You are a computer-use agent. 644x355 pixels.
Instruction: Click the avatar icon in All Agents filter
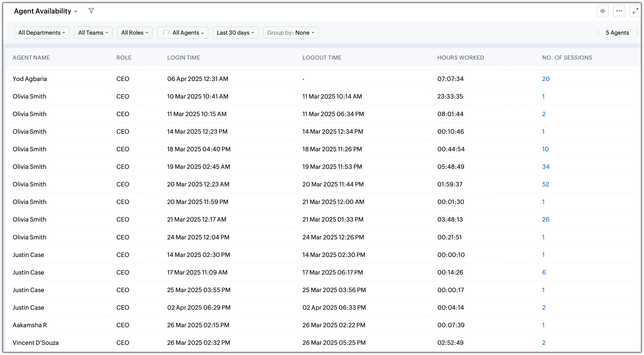(x=166, y=33)
